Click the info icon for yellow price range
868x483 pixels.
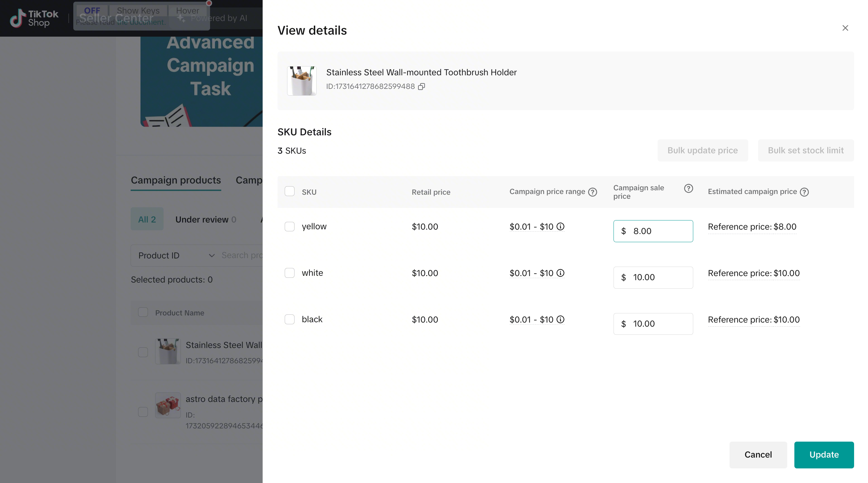(561, 227)
